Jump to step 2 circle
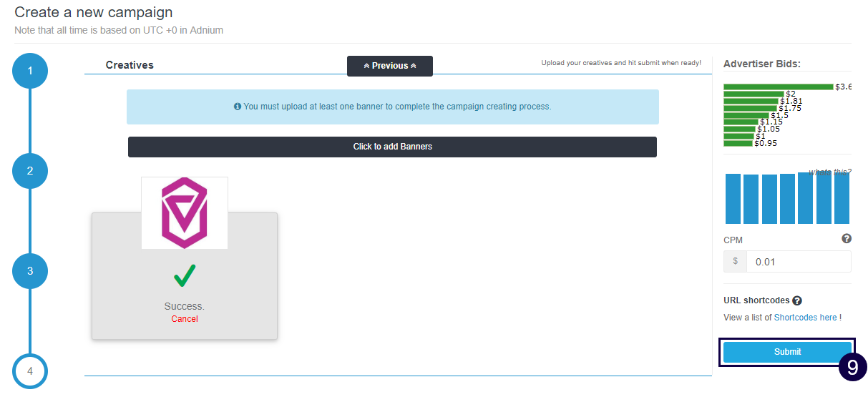The image size is (868, 402). (x=30, y=171)
